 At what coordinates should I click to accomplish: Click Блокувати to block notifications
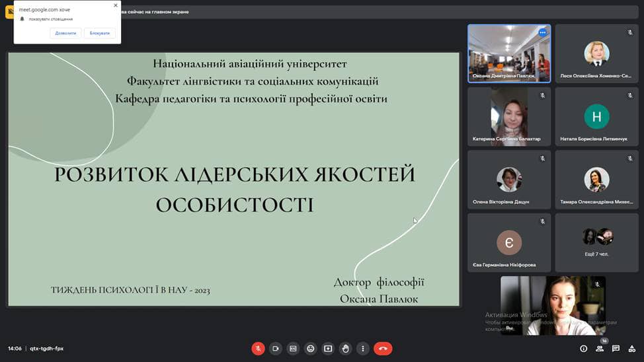point(100,33)
